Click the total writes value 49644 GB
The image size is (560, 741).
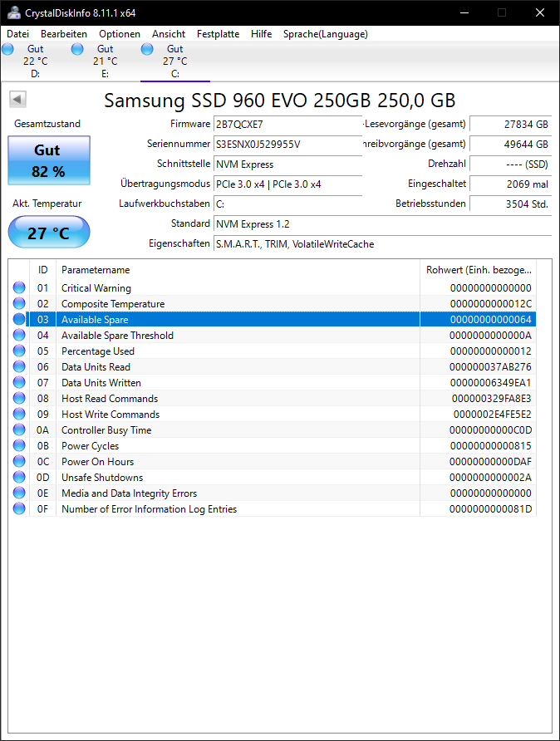point(510,145)
